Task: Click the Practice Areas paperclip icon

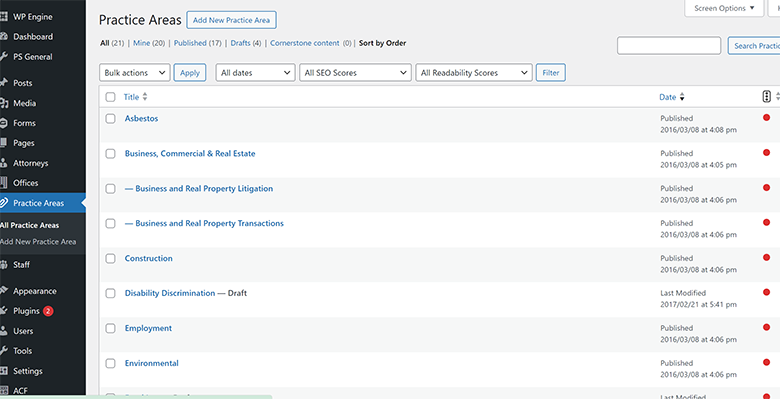Action: 4,203
